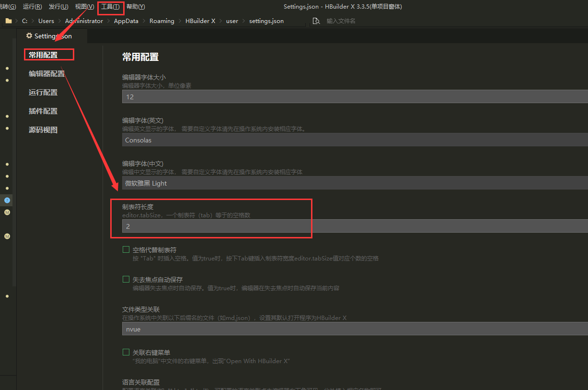The width and height of the screenshot is (588, 390).
Task: Switch to the Settings.json tab
Action: 52,36
